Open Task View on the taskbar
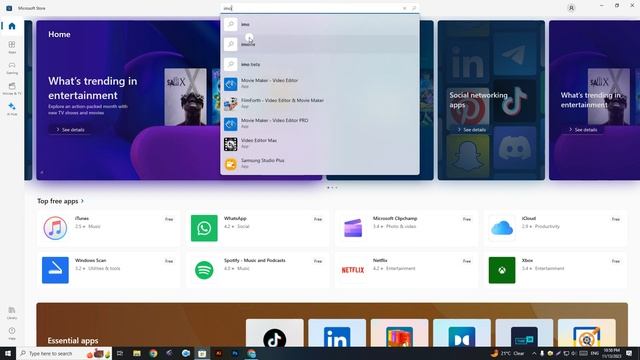The image size is (640, 360). (x=120, y=353)
